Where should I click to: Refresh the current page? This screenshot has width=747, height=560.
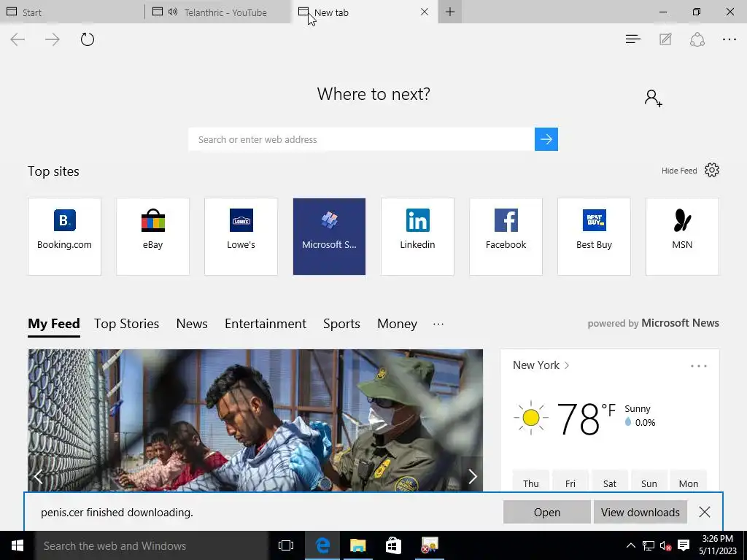coord(88,39)
